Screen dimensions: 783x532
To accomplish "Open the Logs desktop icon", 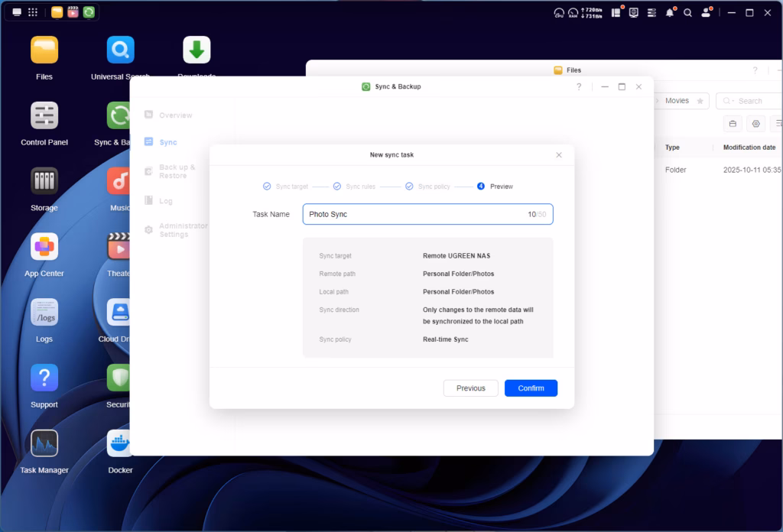I will point(44,313).
